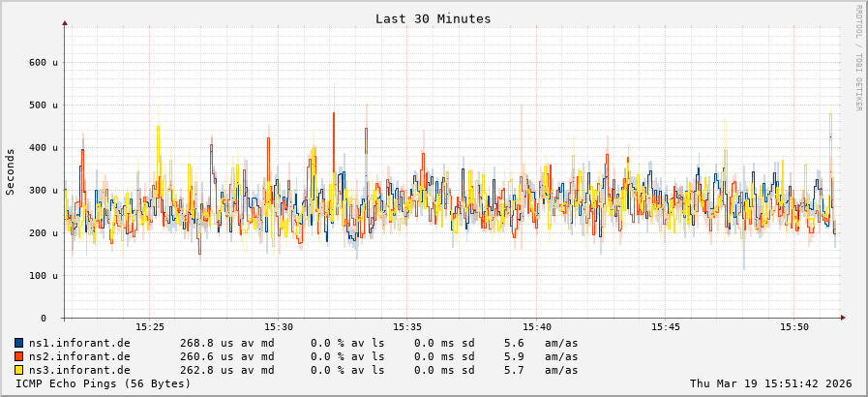This screenshot has height=397, width=868.
Task: Click the "Last 30 Minutes" graph title
Action: tap(433, 18)
